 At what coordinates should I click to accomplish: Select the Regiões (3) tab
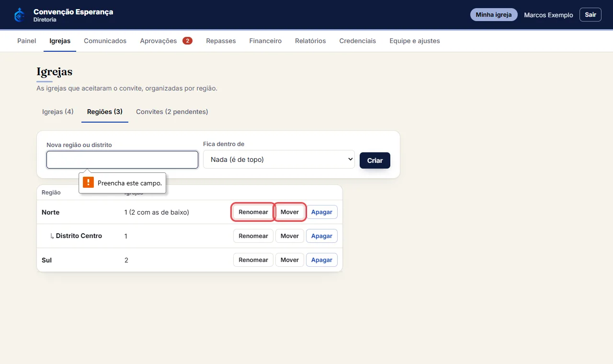point(105,112)
